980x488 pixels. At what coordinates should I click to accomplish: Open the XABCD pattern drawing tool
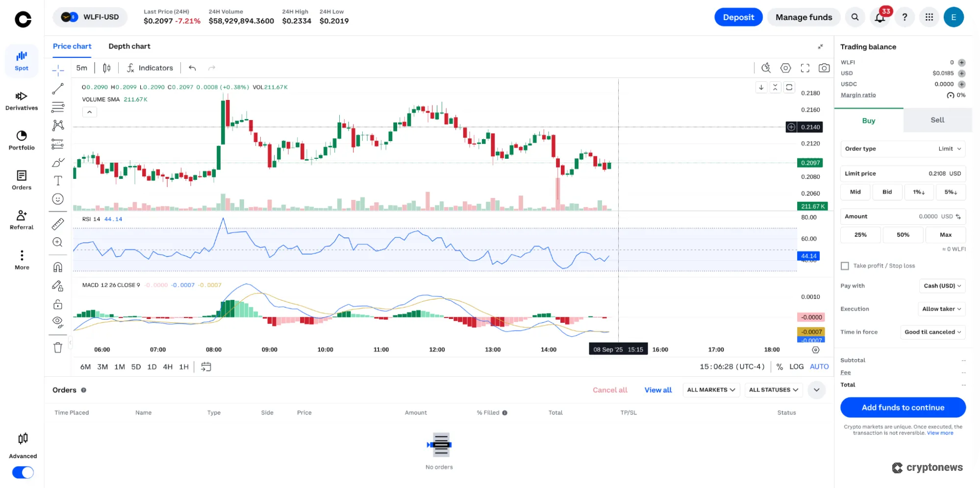58,125
